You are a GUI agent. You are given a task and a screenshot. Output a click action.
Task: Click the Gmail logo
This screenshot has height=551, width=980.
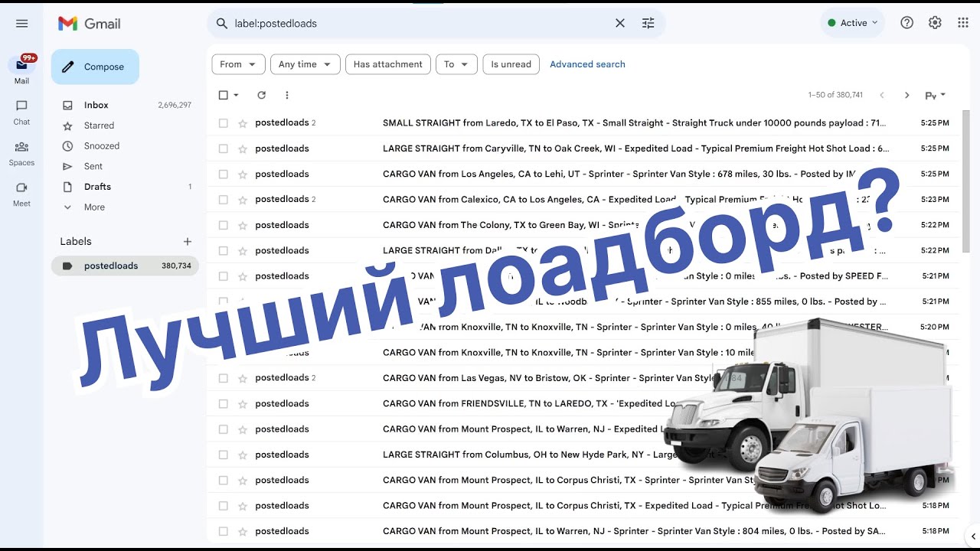[90, 24]
